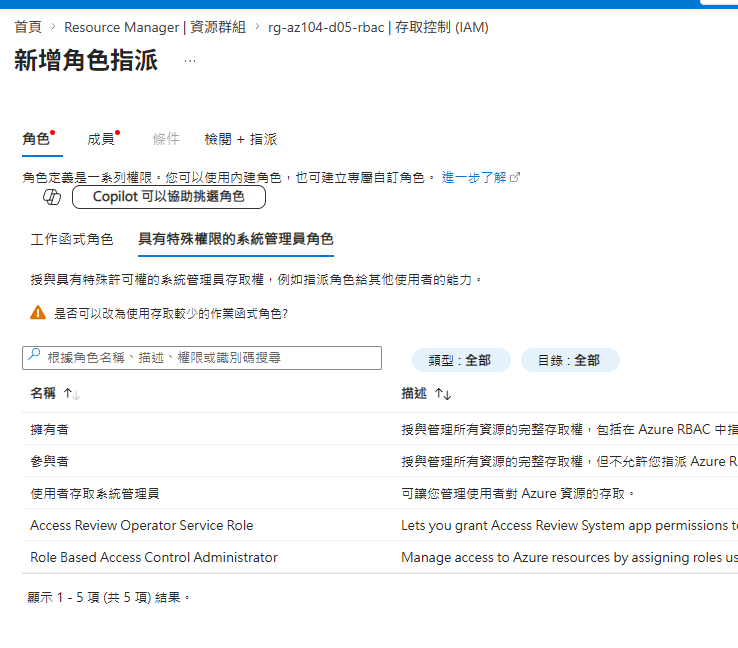Select the 擁有者 role row
This screenshot has width=738, height=648.
pyautogui.click(x=380, y=429)
